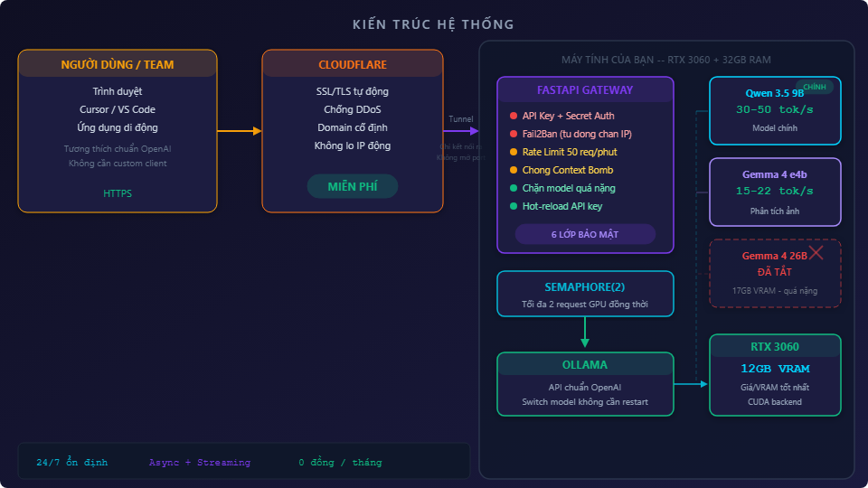The height and width of the screenshot is (488, 868).
Task: Click the Không lo IP động line
Action: coord(353,145)
